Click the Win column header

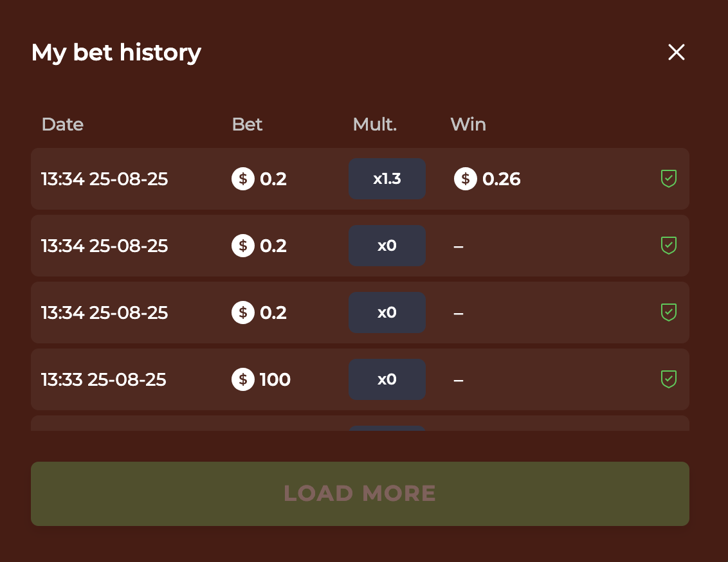click(x=468, y=124)
